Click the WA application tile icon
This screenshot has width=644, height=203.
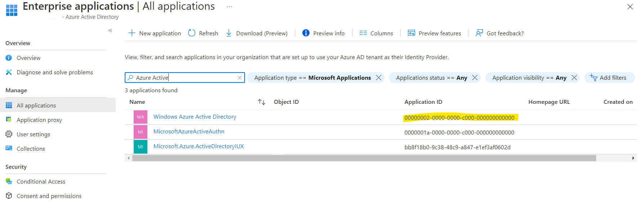(141, 117)
